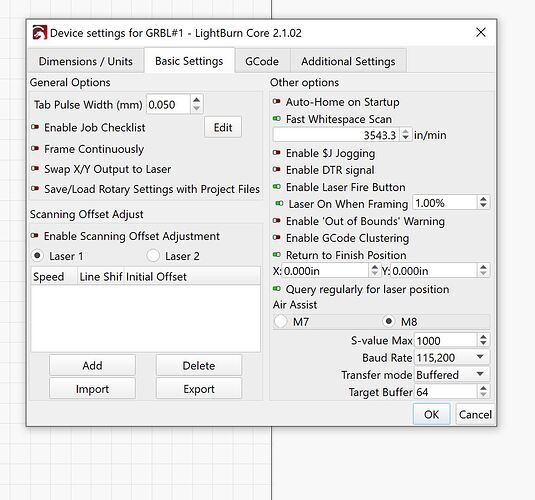Enable Job Checklist toggle
Image resolution: width=535 pixels, height=500 pixels.
[x=35, y=127]
